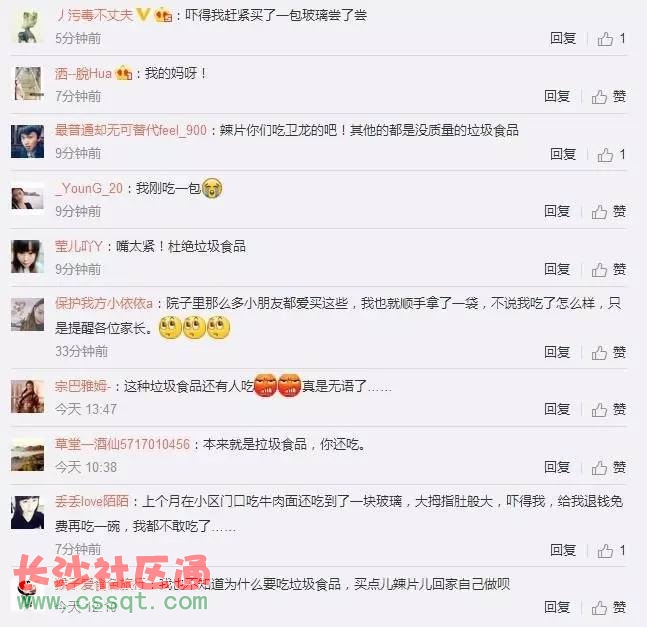
Task: Click thumbs-up on _YounG_20's comment
Action: [x=609, y=212]
